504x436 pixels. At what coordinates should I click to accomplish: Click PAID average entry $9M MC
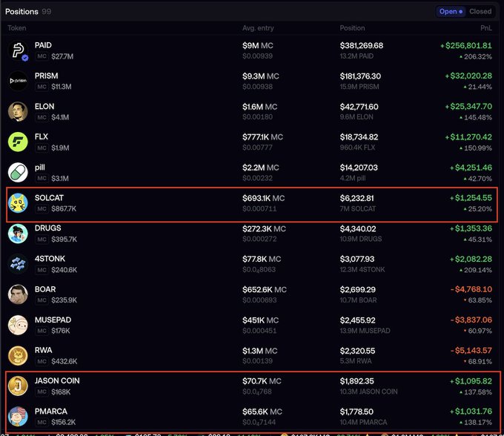[258, 46]
